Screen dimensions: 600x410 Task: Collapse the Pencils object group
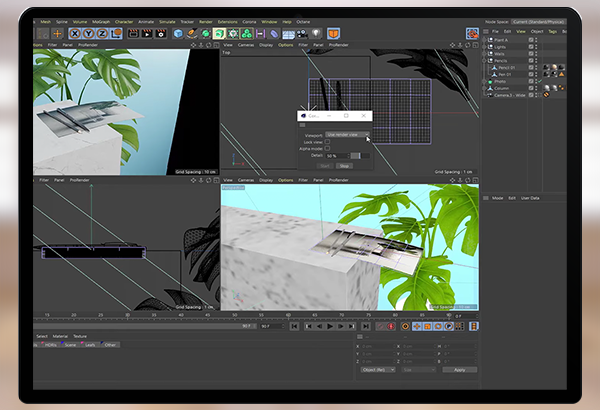pyautogui.click(x=485, y=60)
